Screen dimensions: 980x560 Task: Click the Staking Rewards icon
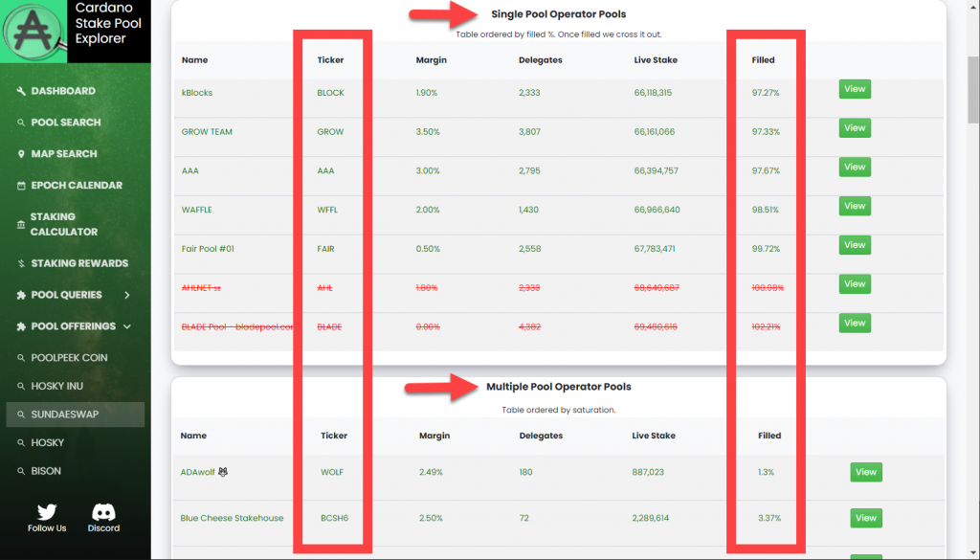click(21, 264)
